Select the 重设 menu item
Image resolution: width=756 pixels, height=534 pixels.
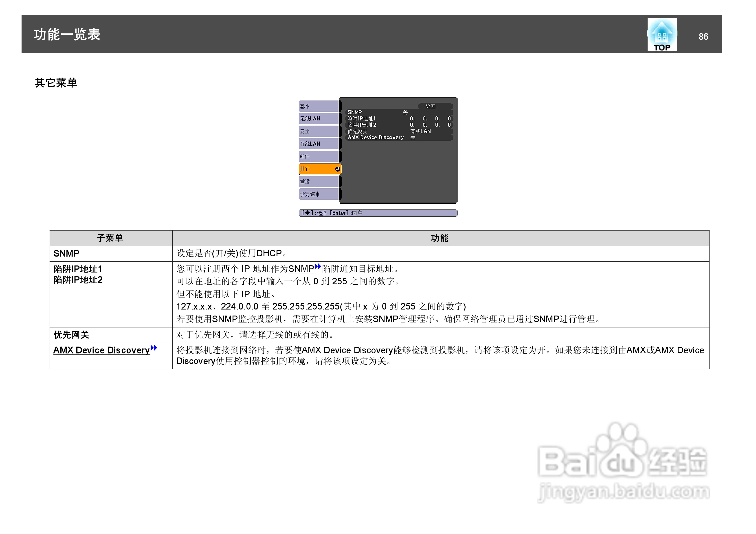click(318, 182)
